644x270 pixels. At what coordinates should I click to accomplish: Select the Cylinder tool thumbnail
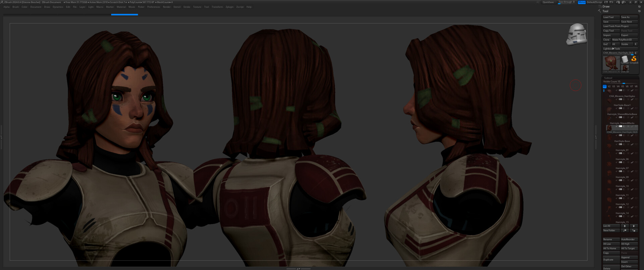point(625,60)
